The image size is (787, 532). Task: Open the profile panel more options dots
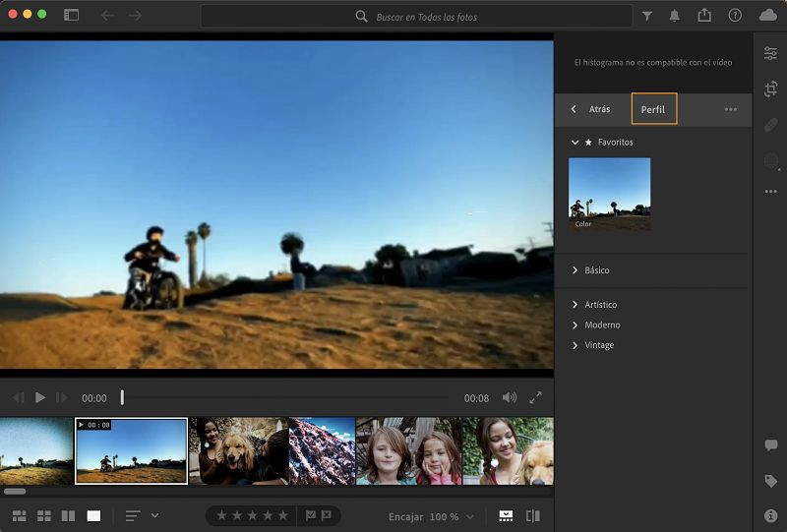(731, 109)
